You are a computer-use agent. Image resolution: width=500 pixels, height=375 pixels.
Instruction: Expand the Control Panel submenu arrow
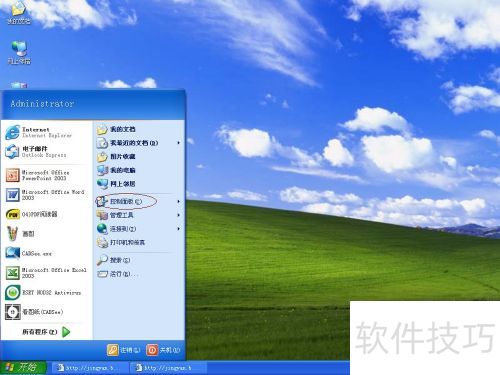179,202
